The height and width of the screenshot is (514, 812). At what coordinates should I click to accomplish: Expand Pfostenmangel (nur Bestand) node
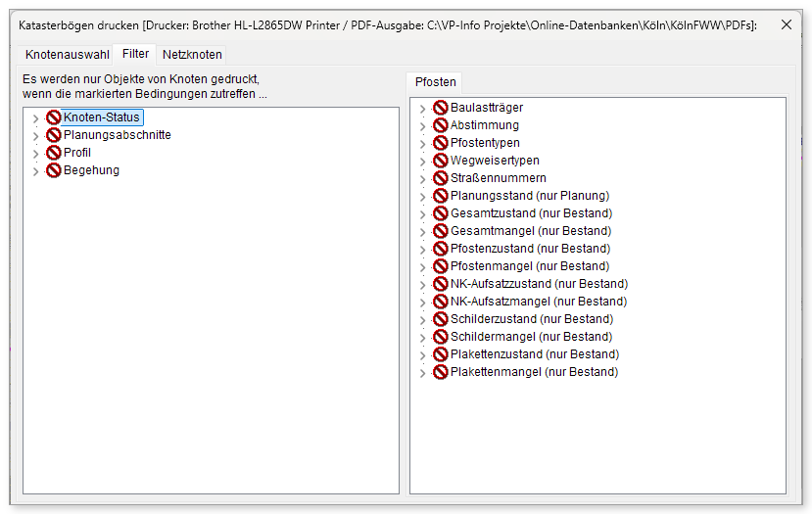coord(422,267)
